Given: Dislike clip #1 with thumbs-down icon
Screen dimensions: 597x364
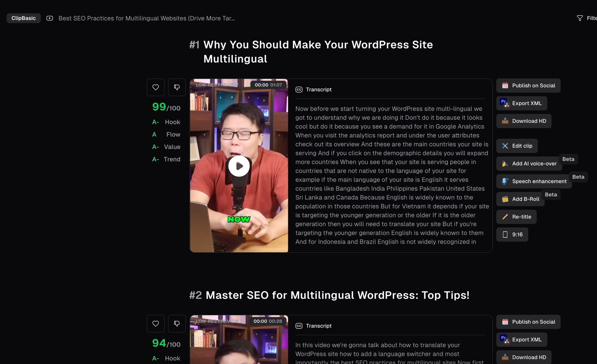Looking at the screenshot, I should point(177,87).
